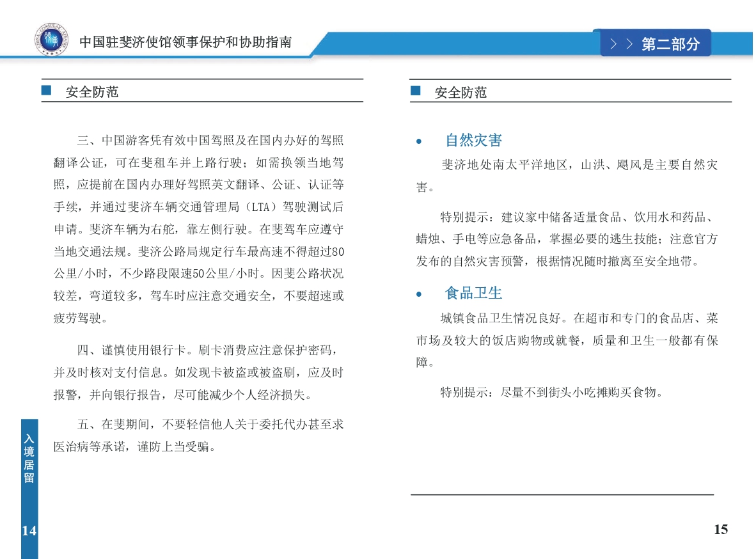Click the paragraph starting with 三、中国游客

click(x=198, y=228)
